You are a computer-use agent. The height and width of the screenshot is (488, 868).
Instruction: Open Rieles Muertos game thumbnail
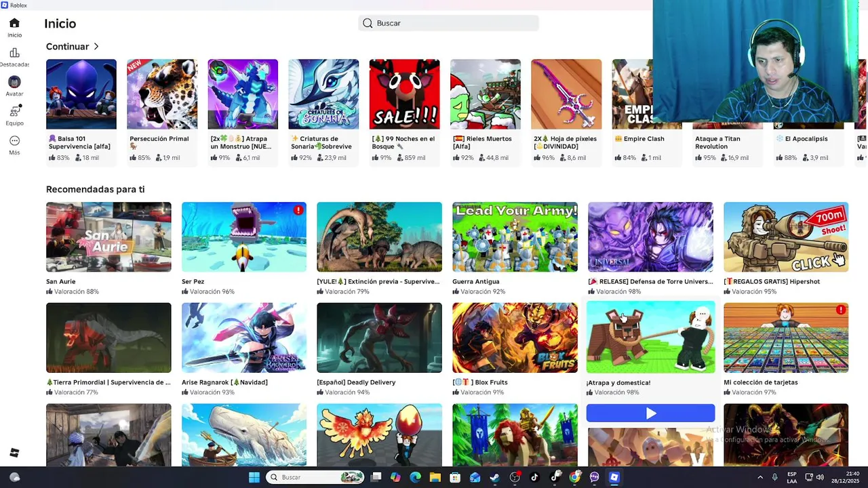pyautogui.click(x=486, y=94)
